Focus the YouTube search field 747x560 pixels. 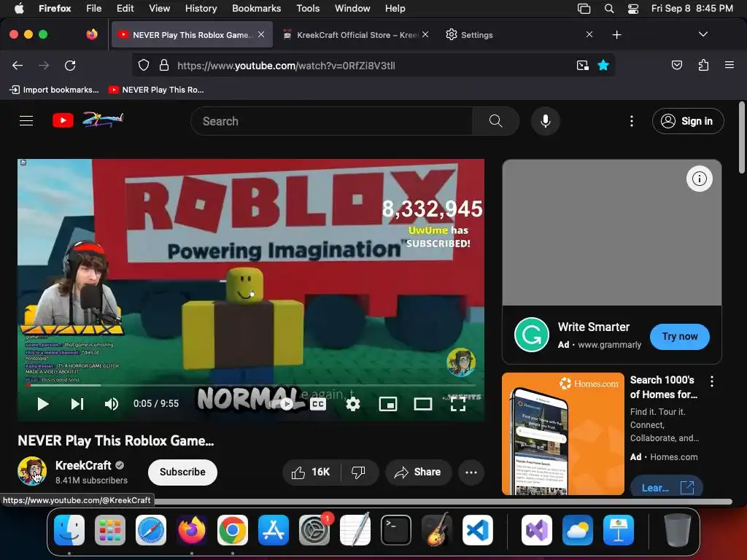[x=332, y=121]
